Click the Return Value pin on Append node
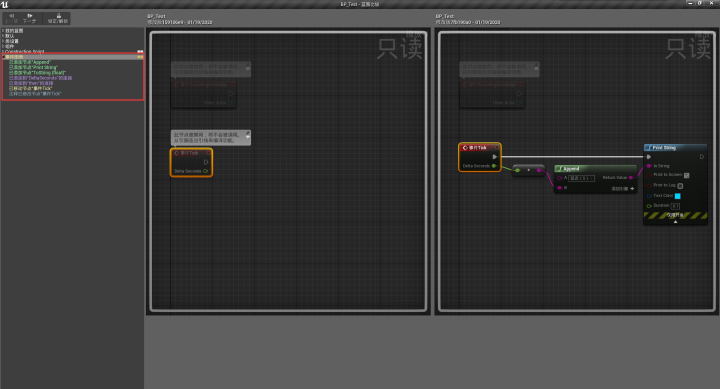This screenshot has height=389, width=720. point(631,177)
